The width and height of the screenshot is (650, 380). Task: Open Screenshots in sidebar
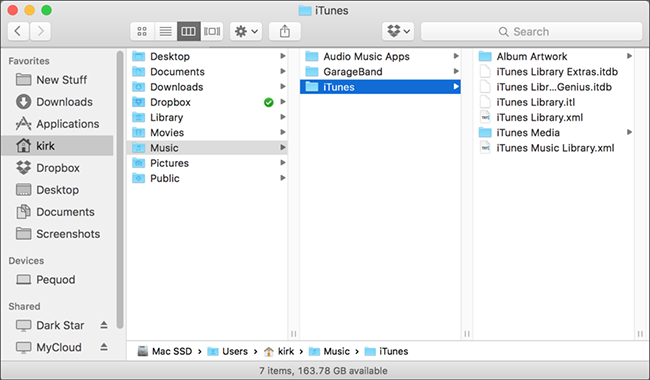coord(58,233)
